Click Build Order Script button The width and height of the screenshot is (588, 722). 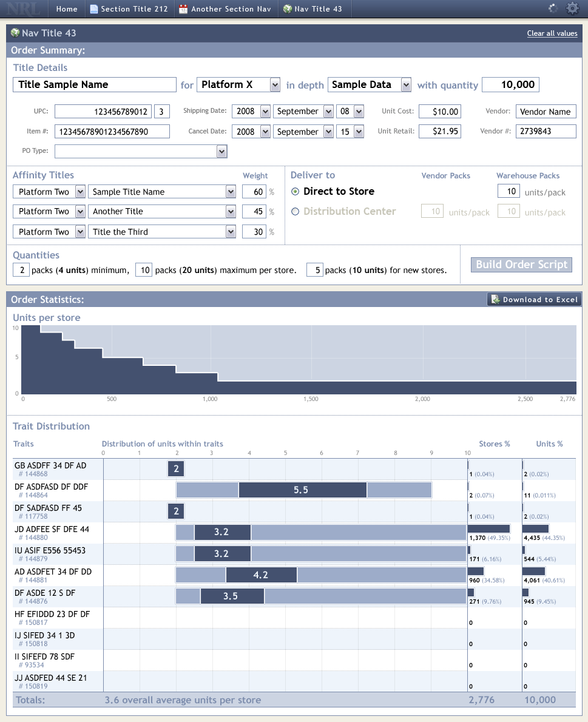coord(521,265)
